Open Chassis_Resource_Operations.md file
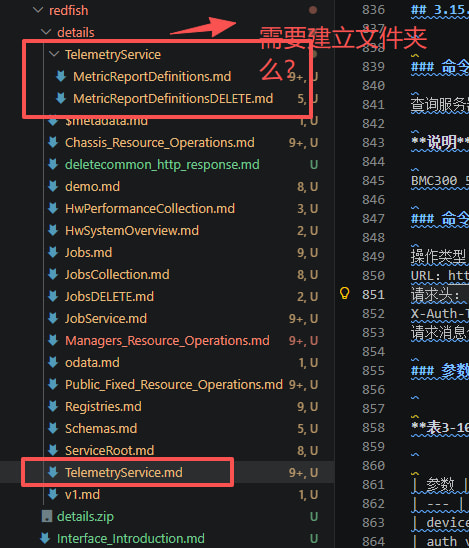469x548 pixels. tap(160, 143)
